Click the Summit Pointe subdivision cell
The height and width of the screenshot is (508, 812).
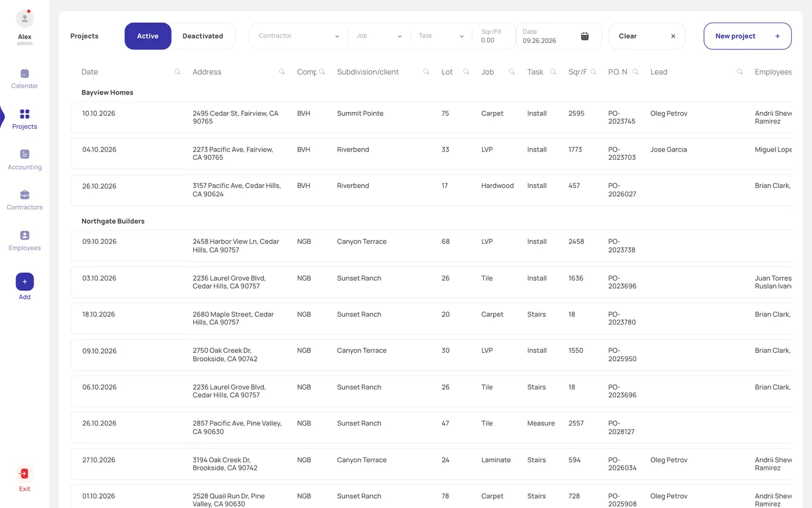click(360, 114)
